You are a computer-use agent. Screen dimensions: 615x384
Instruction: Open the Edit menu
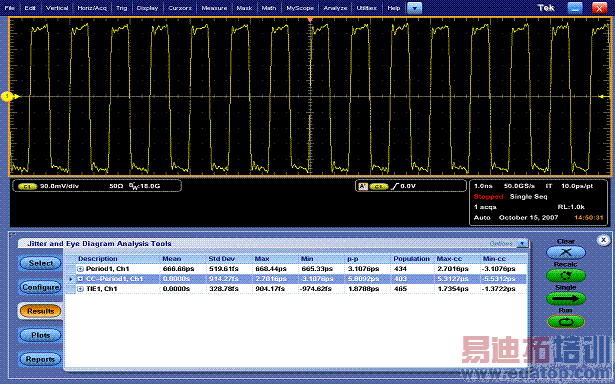click(x=30, y=8)
